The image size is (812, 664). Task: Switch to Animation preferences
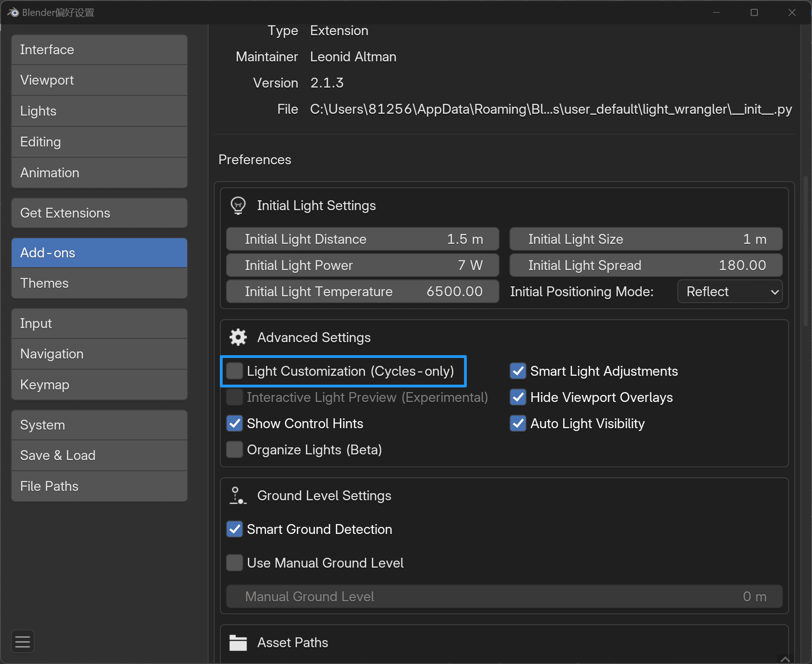coord(99,173)
